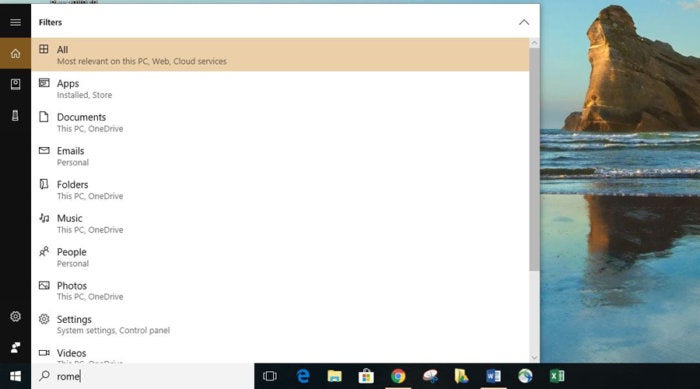Go to Cortana Home icon
Image resolution: width=700 pixels, height=389 pixels.
[x=15, y=54]
